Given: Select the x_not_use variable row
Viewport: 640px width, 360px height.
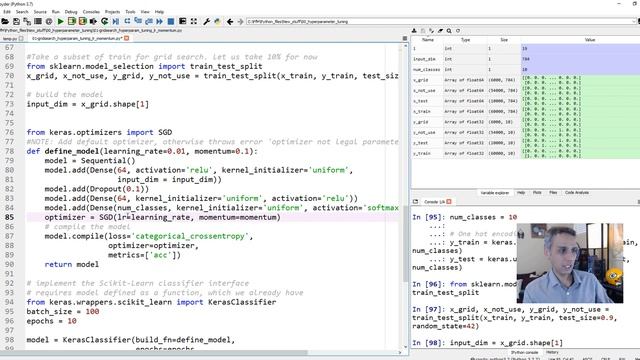Looking at the screenshot, I should [526, 91].
